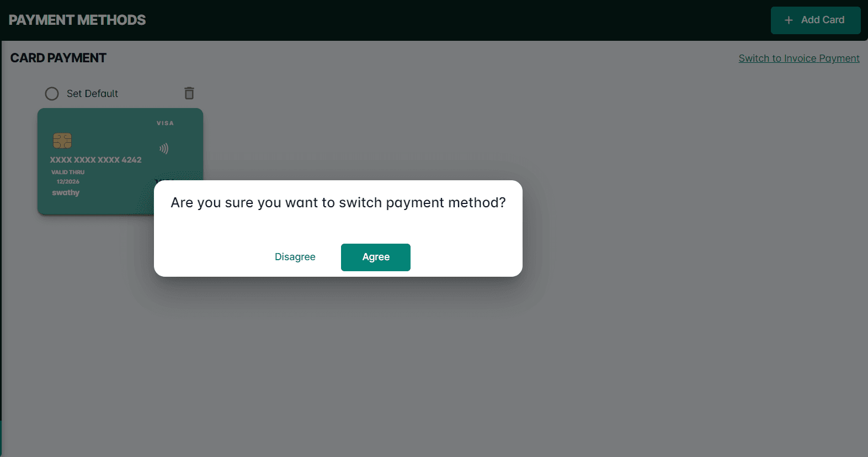This screenshot has height=457, width=868.
Task: Click the gold chip icon on card
Action: click(62, 141)
